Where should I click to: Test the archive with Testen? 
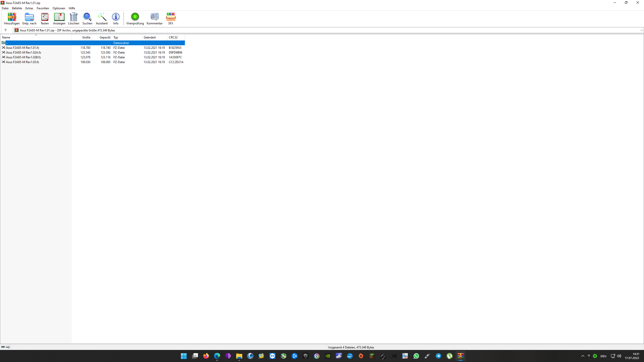[x=45, y=19]
